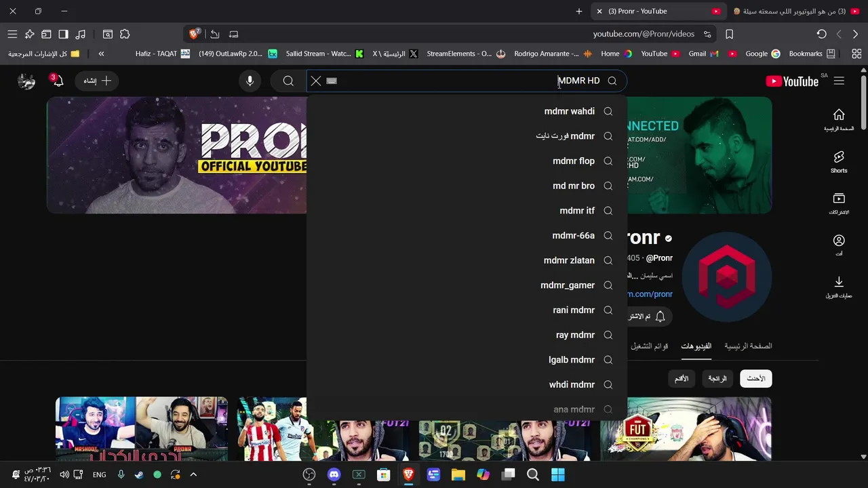The height and width of the screenshot is (488, 868).
Task: Open Discord from the taskbar
Action: (x=334, y=474)
